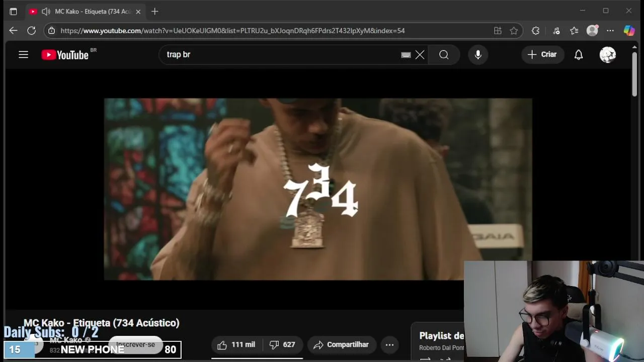
Task: Open YouTube hamburger guide menu
Action: 23,54
